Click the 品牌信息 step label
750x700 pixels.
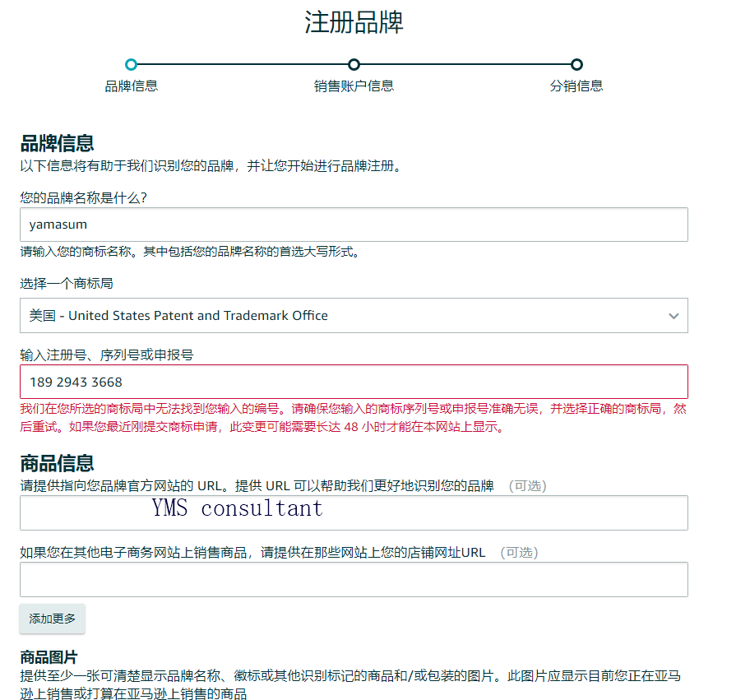pyautogui.click(x=132, y=85)
